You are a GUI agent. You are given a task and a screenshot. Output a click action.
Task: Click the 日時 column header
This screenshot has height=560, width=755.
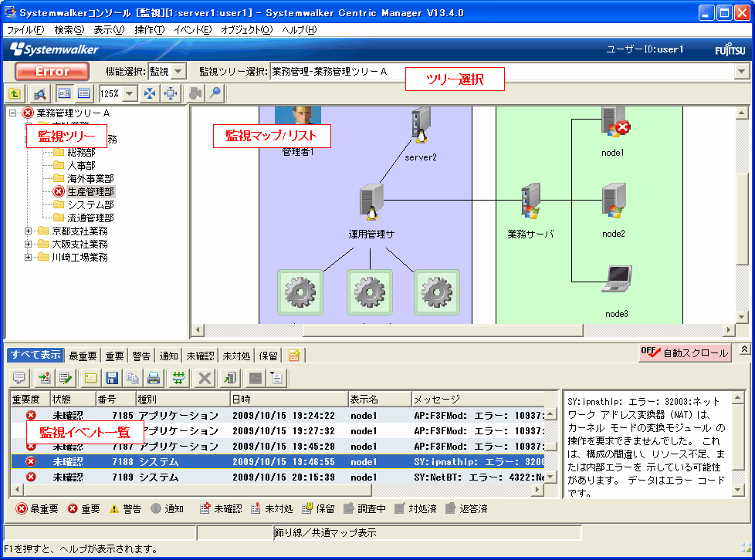click(289, 400)
